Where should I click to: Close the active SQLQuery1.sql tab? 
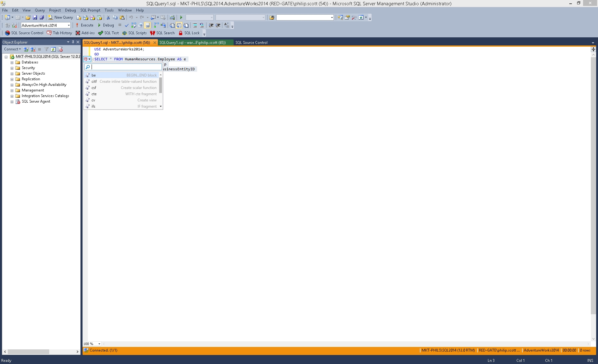[x=155, y=43]
